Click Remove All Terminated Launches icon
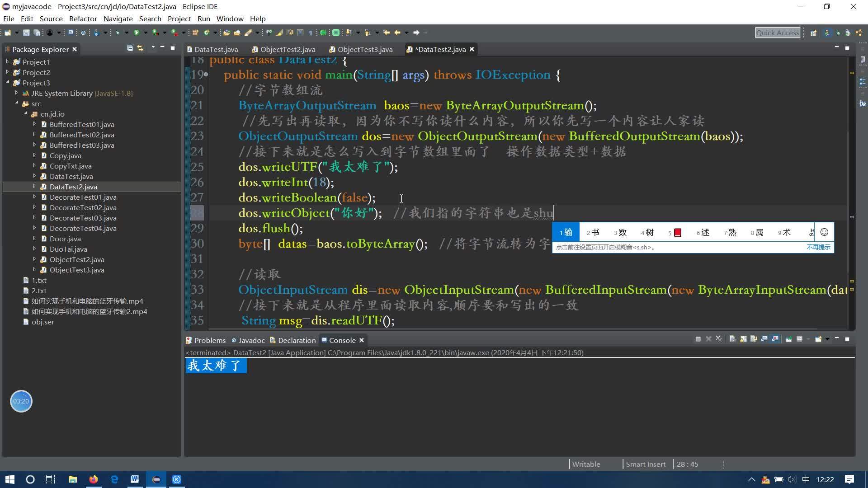 719,339
